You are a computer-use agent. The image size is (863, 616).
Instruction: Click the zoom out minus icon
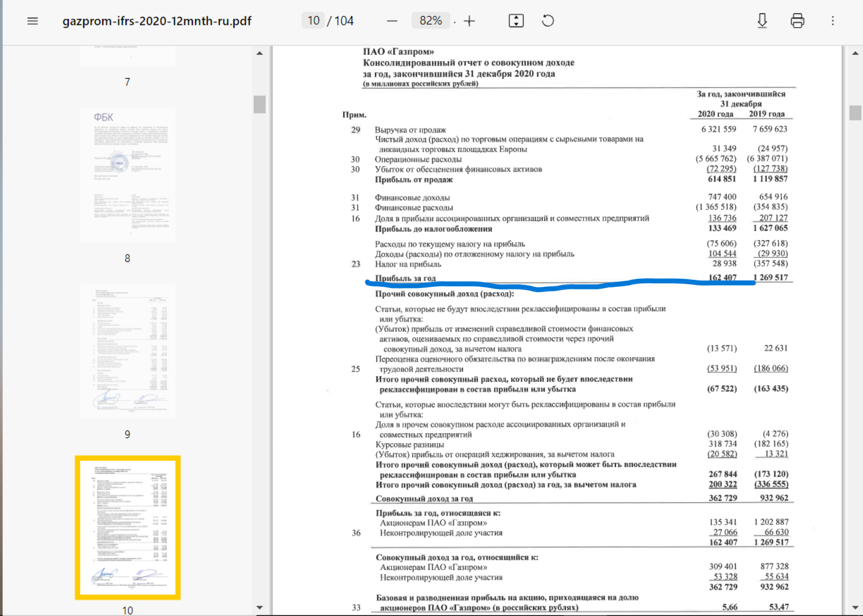point(392,21)
